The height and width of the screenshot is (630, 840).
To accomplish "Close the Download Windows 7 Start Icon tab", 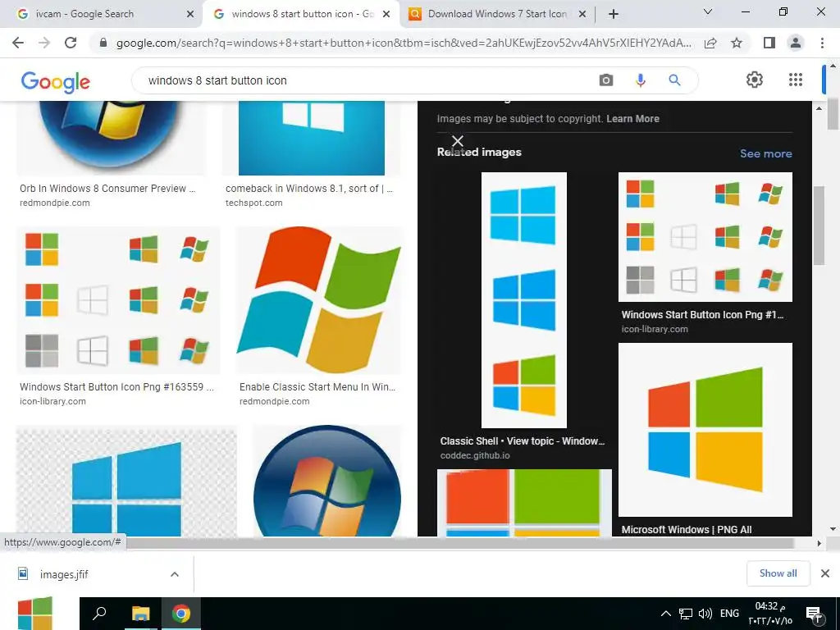I will click(582, 15).
